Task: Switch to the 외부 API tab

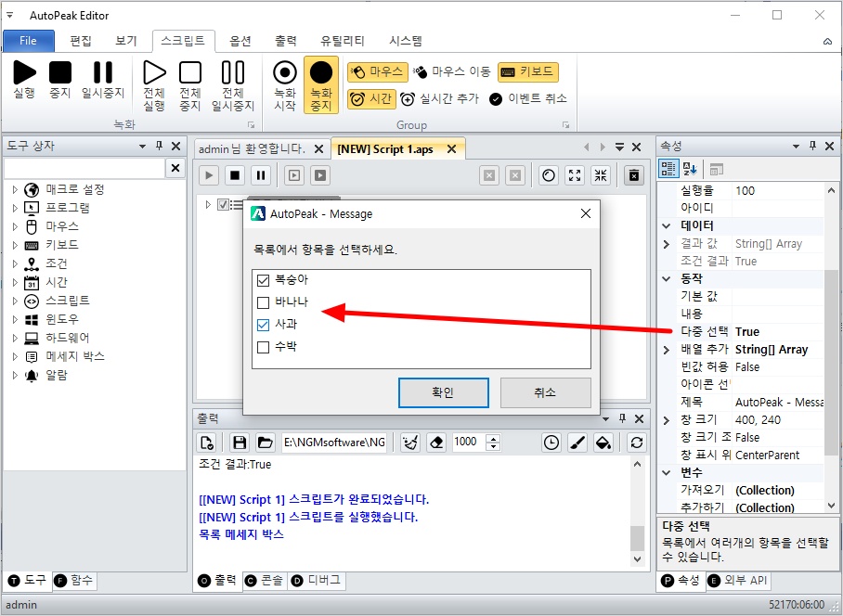Action: (738, 581)
